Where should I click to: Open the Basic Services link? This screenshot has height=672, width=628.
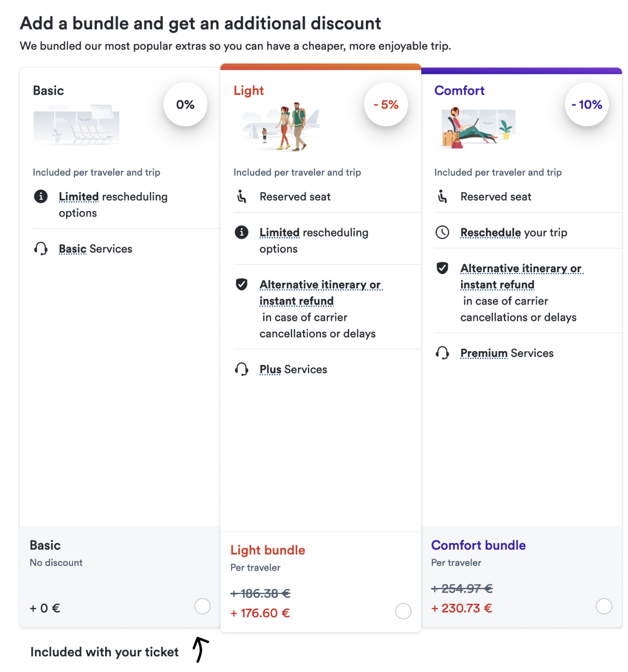coord(72,249)
